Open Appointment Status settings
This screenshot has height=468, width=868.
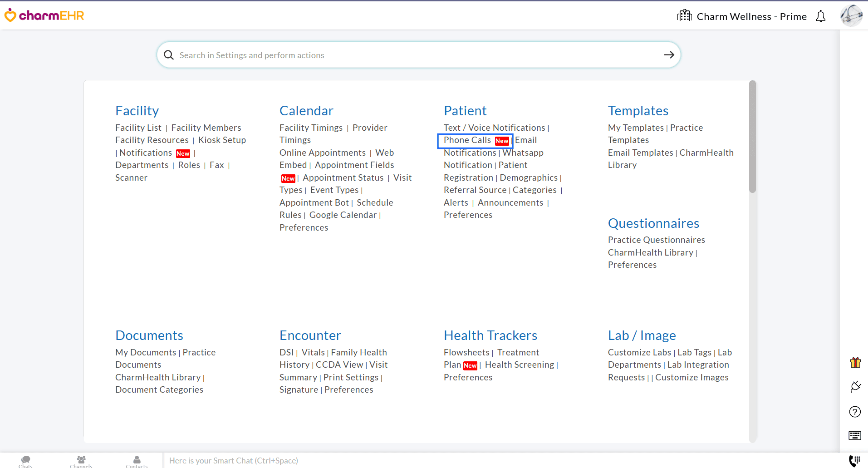tap(343, 177)
